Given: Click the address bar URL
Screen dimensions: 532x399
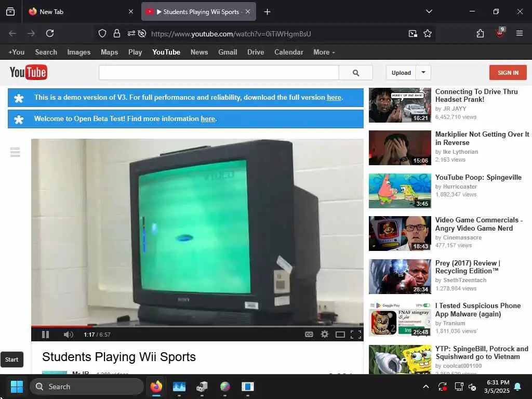Looking at the screenshot, I should (231, 34).
